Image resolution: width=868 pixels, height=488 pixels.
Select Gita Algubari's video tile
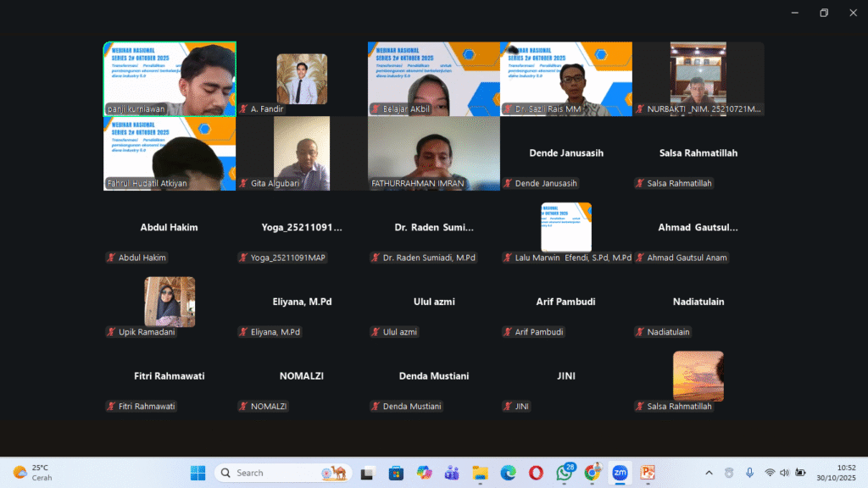tap(301, 152)
